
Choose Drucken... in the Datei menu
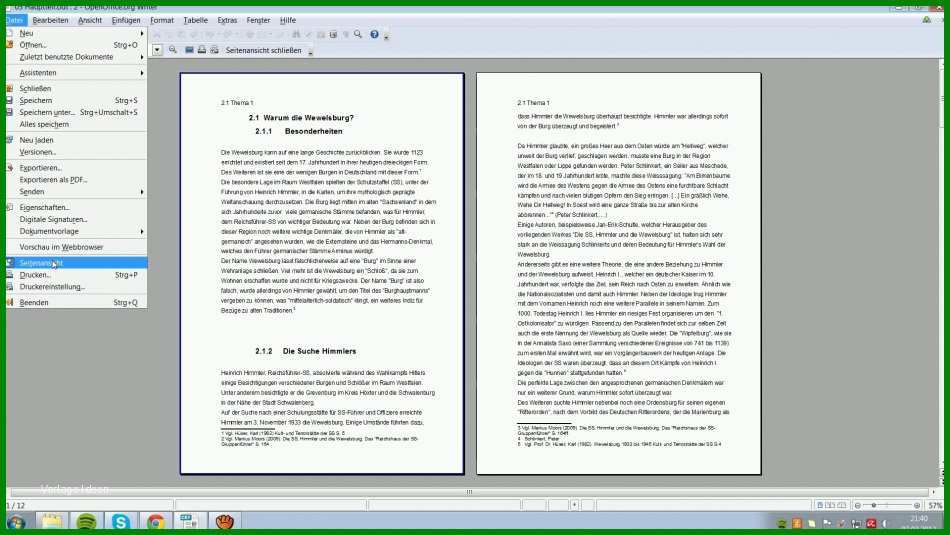pos(76,275)
